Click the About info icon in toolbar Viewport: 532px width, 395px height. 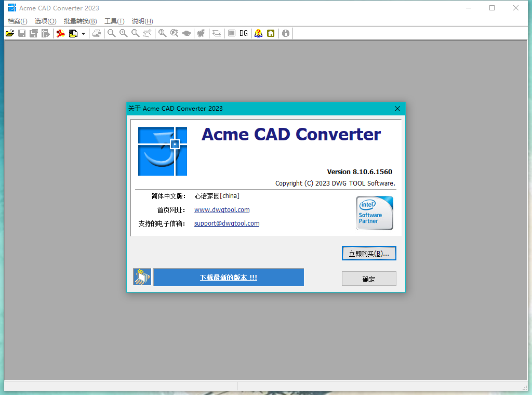(286, 33)
